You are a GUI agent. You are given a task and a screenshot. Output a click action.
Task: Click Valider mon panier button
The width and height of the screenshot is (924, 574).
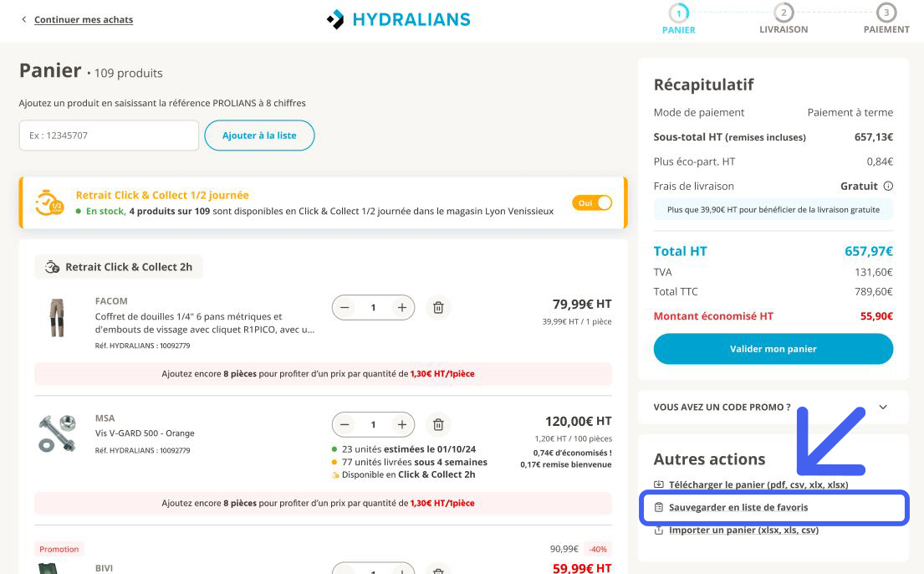click(773, 349)
